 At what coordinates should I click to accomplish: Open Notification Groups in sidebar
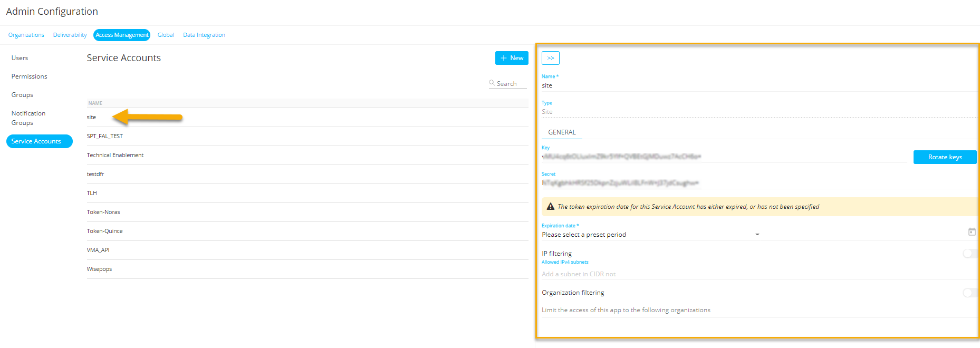click(28, 118)
